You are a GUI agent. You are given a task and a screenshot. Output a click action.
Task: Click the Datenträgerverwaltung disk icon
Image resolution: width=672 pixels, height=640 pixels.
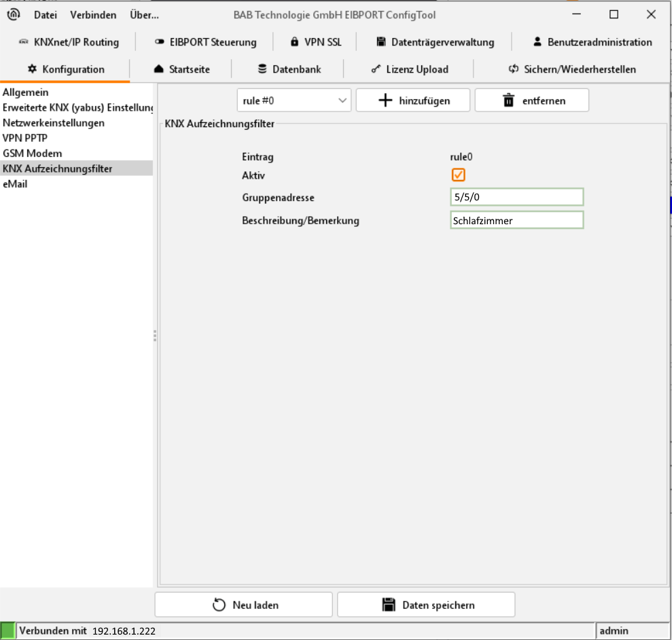381,42
